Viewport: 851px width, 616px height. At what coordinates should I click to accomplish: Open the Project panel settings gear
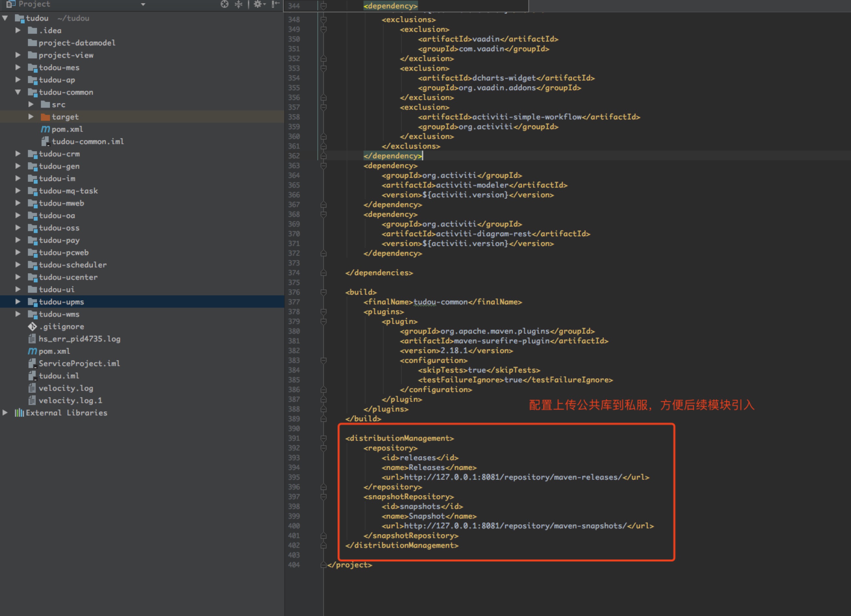pos(259,4)
